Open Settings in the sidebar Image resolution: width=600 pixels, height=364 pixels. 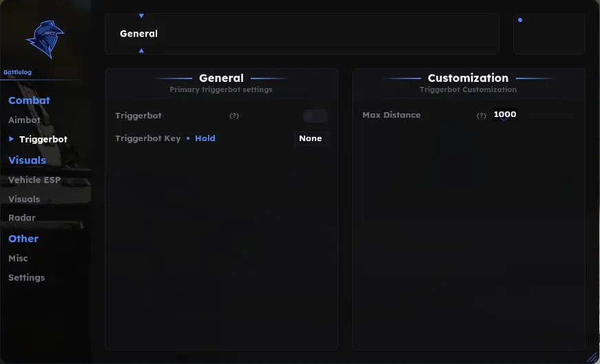[26, 277]
